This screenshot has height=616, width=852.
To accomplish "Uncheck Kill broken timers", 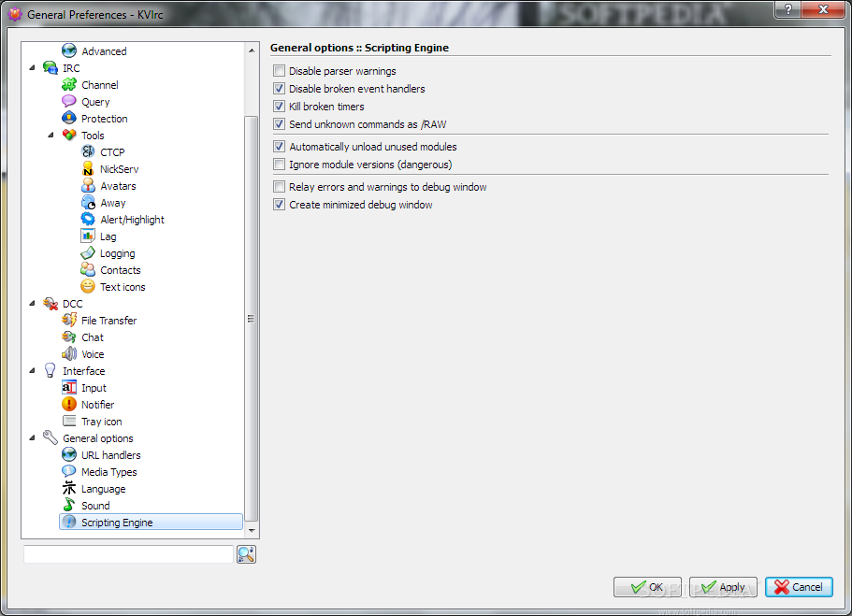I will [x=280, y=107].
